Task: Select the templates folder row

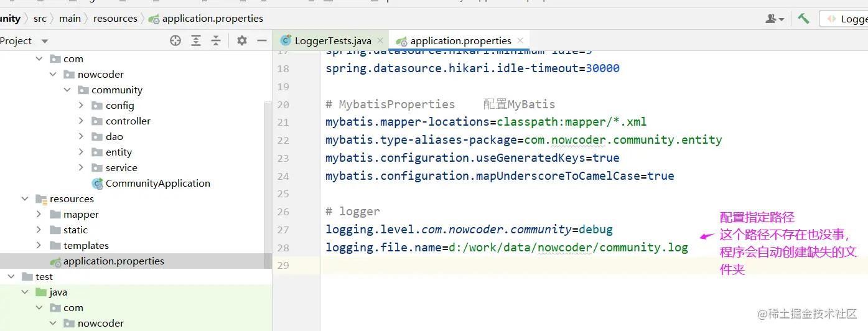Action: tap(136, 245)
